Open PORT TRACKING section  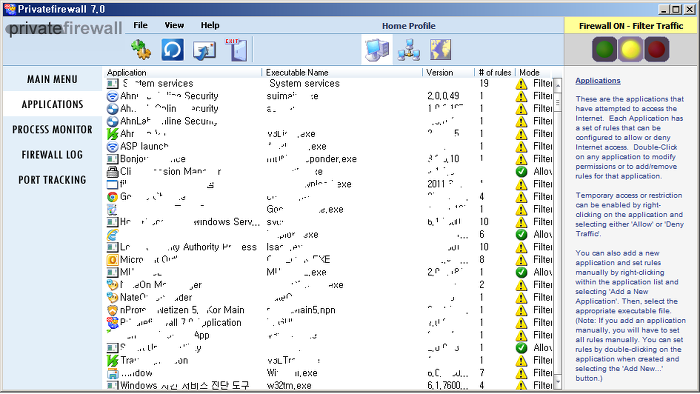[x=52, y=180]
